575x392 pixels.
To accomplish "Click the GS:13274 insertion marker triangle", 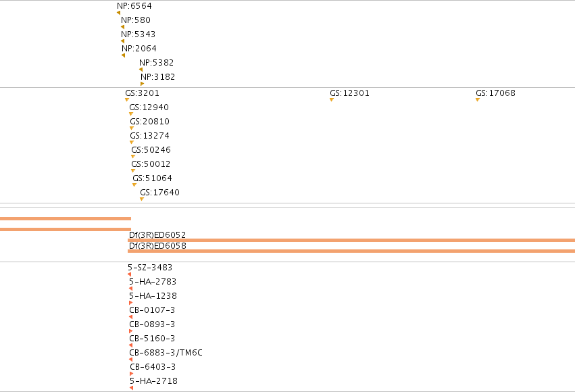I will (132, 143).
